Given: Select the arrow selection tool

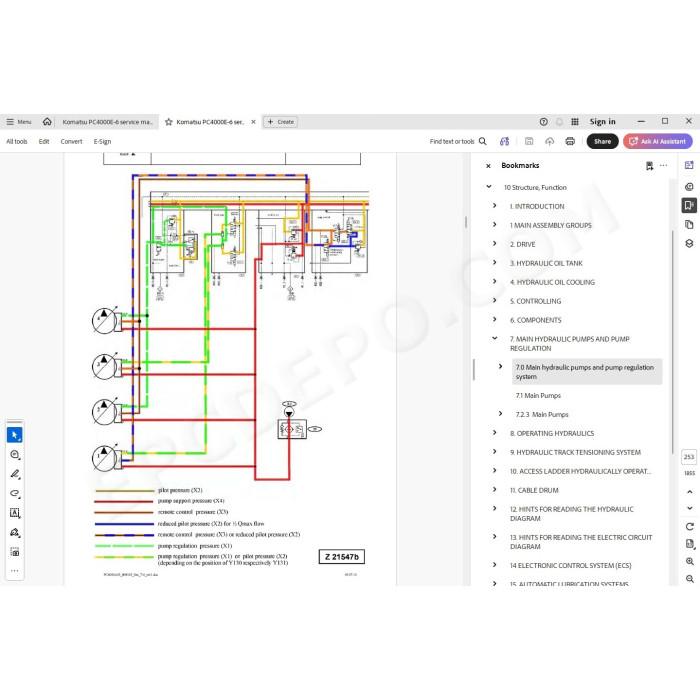Looking at the screenshot, I should [x=15, y=435].
